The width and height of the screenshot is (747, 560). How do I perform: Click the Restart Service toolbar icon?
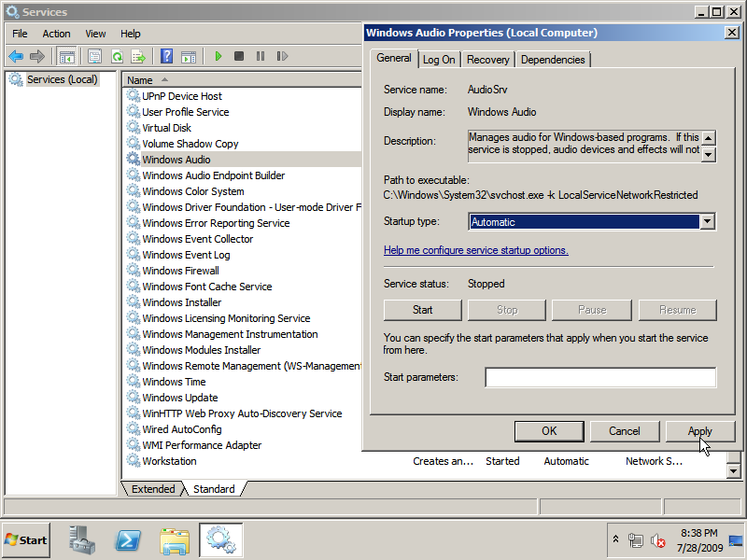[282, 57]
